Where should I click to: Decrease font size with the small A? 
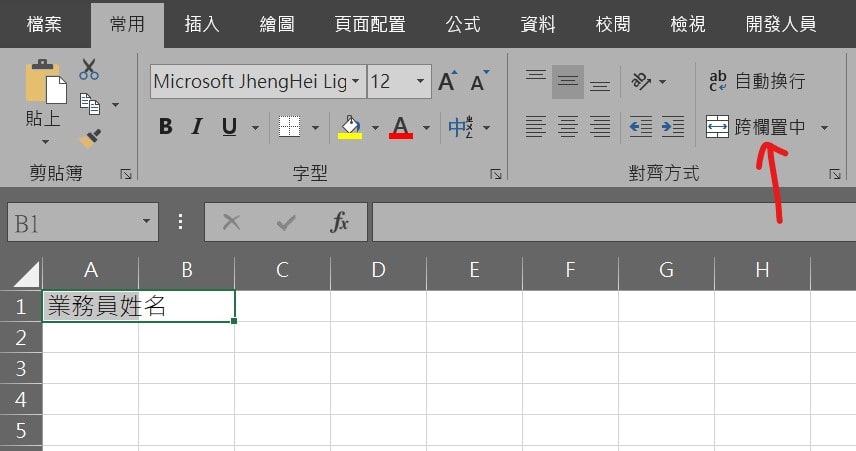[x=479, y=81]
